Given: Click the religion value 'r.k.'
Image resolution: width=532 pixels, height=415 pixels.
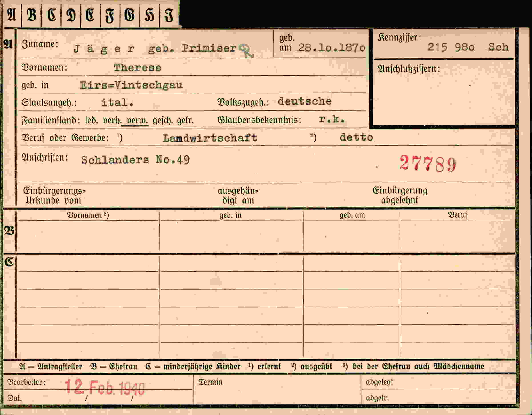Looking at the screenshot, I should coord(332,119).
